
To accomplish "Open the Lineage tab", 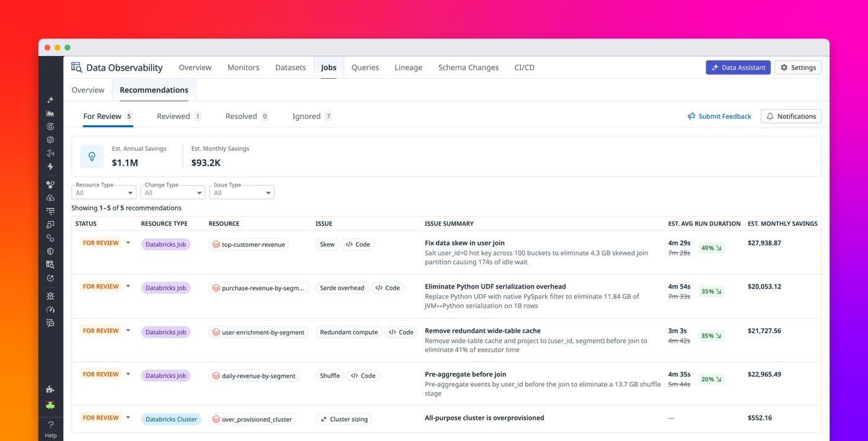I will pyautogui.click(x=409, y=68).
